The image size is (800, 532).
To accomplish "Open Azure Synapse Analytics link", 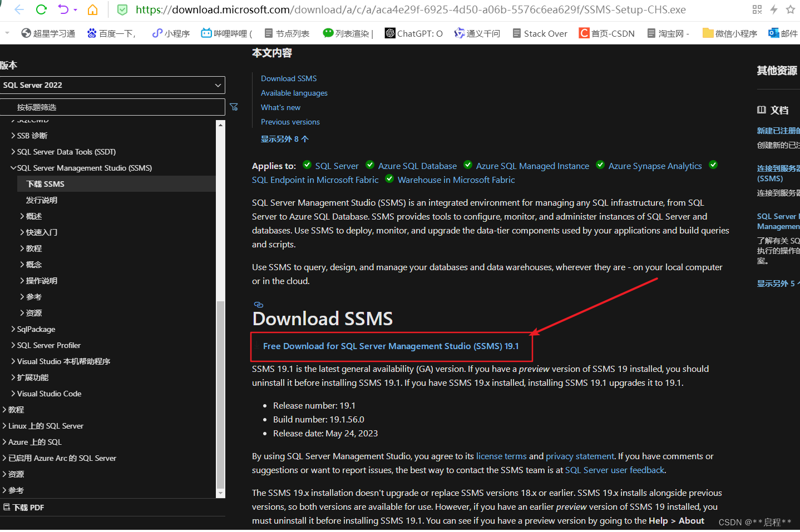I will pyautogui.click(x=655, y=166).
